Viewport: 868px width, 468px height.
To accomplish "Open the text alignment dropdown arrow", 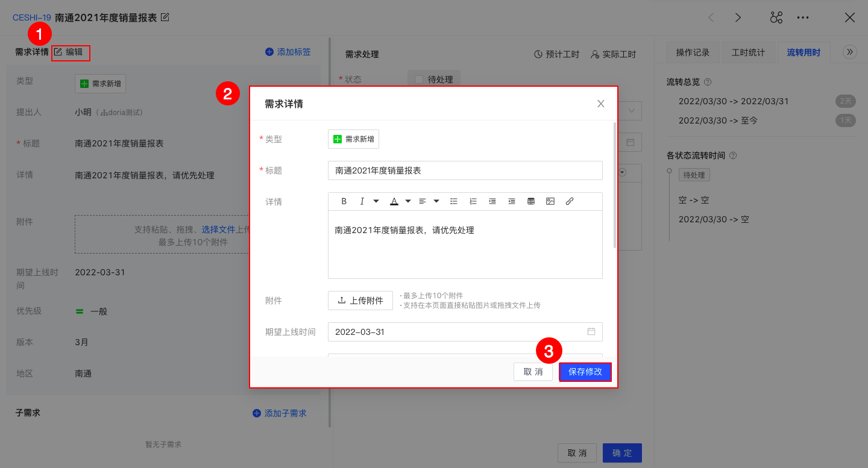I will (x=436, y=201).
